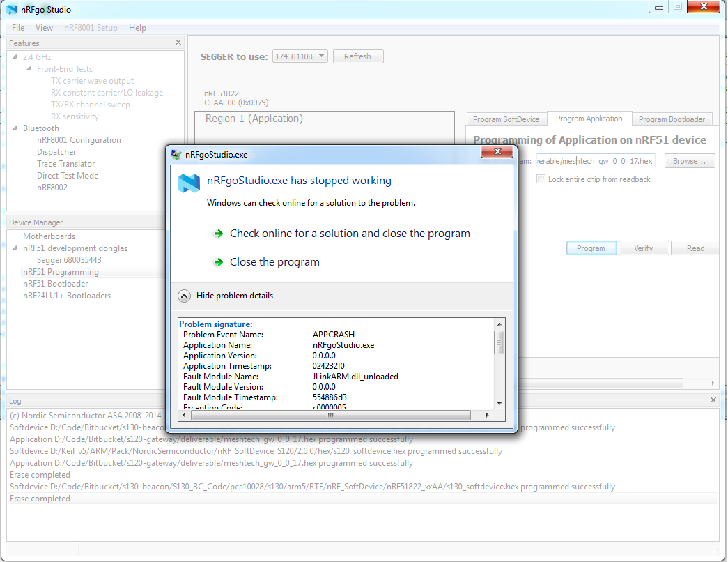Collapse the Bluetooth tree node
The height and width of the screenshot is (562, 728).
pos(15,128)
